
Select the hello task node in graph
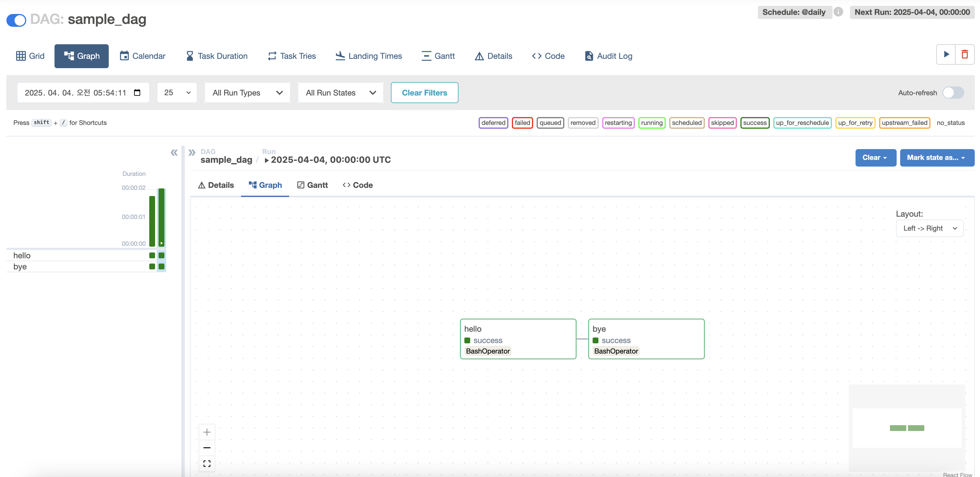coord(518,339)
